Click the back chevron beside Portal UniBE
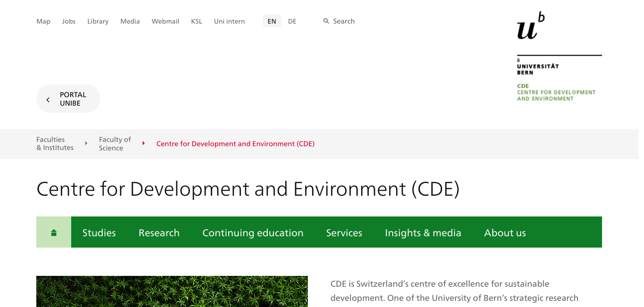644x307 pixels. coord(48,100)
